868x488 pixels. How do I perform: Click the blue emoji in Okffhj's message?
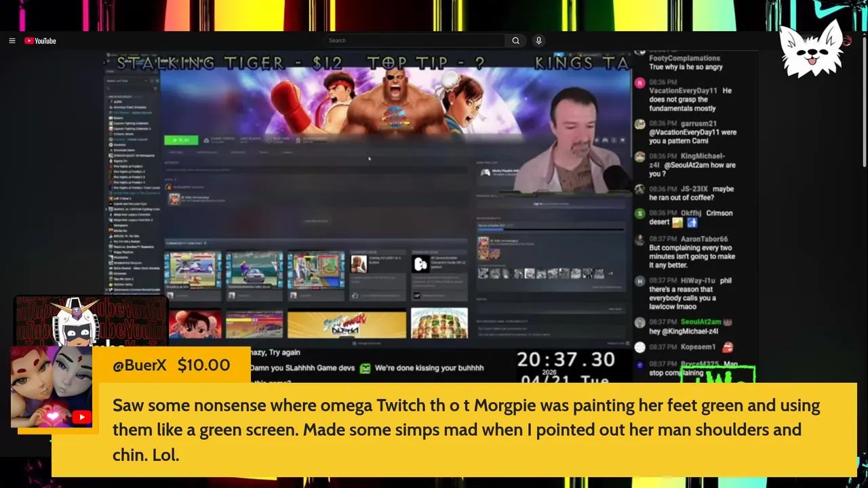692,222
